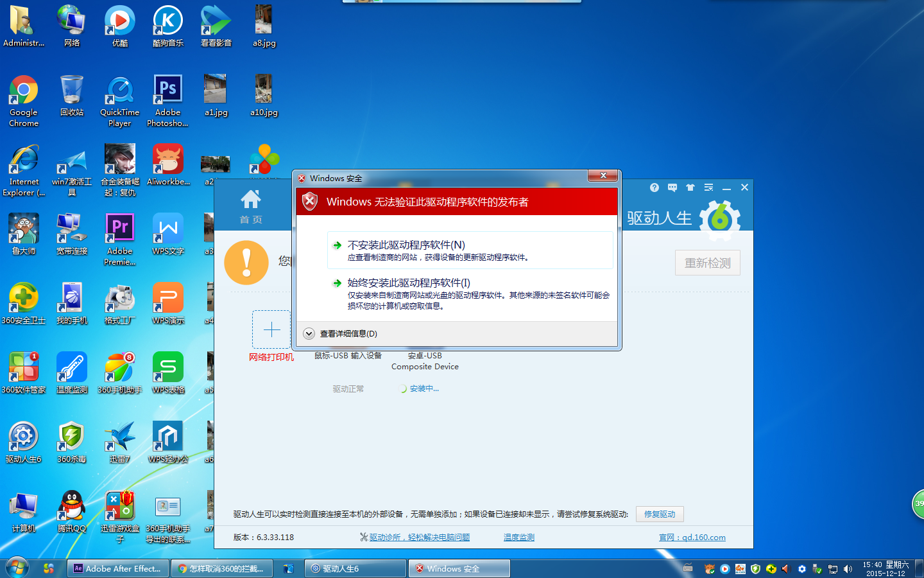Open the official site qd.160.com link

(692, 537)
